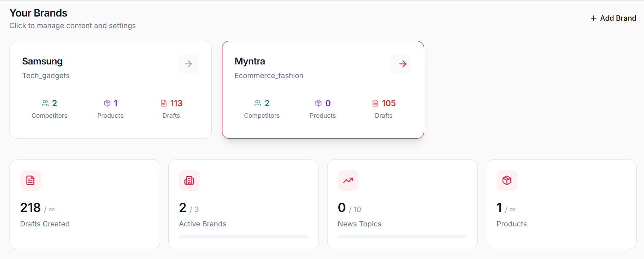Click the News Topics progress bar
Screen dimensions: 644x259
(x=402, y=236)
